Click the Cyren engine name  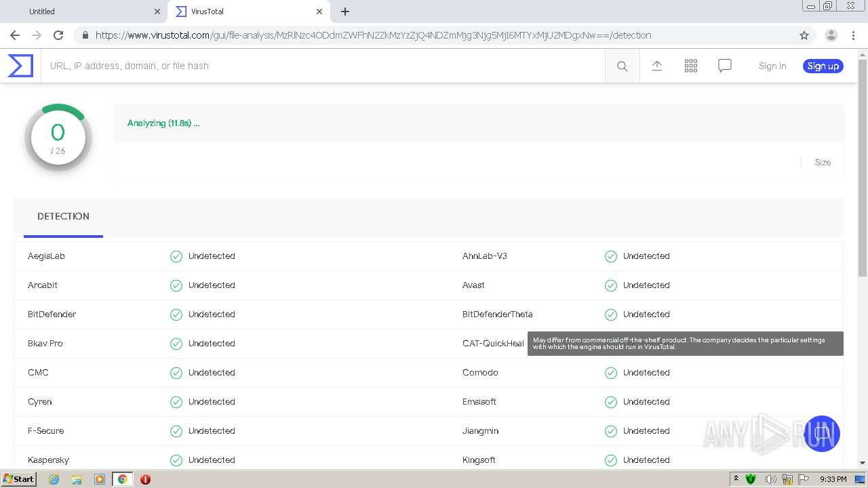[x=40, y=402]
